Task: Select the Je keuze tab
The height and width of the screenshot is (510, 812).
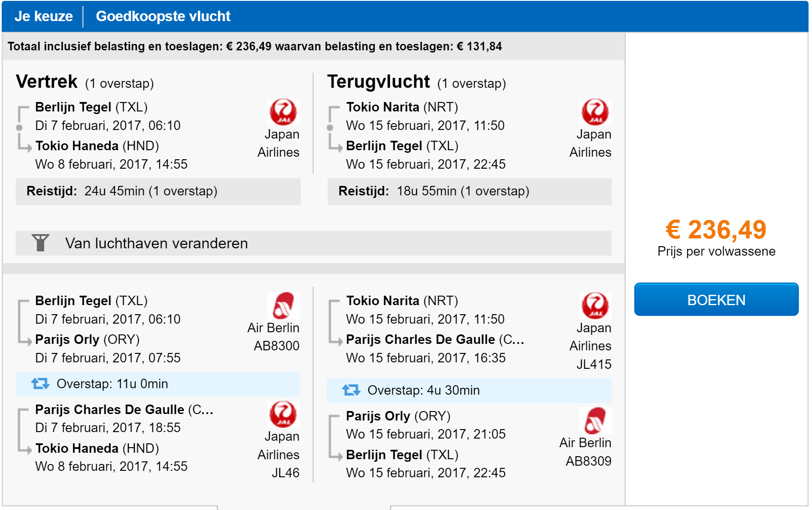Action: pyautogui.click(x=43, y=16)
